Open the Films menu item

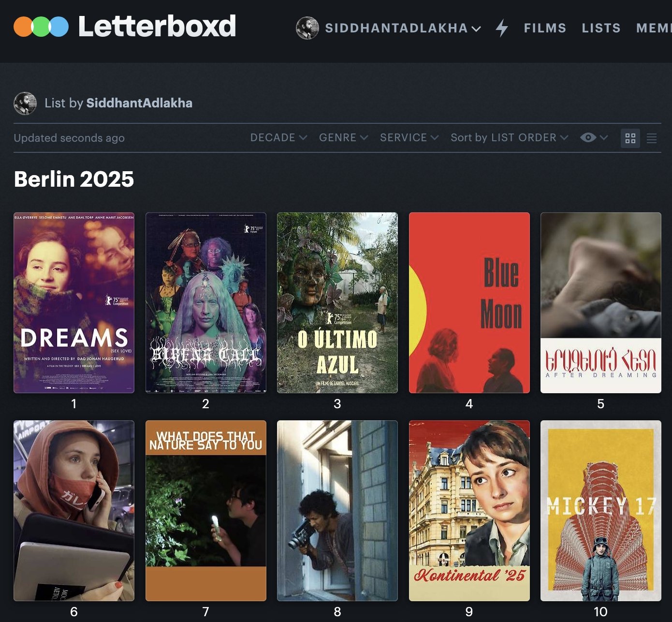545,28
